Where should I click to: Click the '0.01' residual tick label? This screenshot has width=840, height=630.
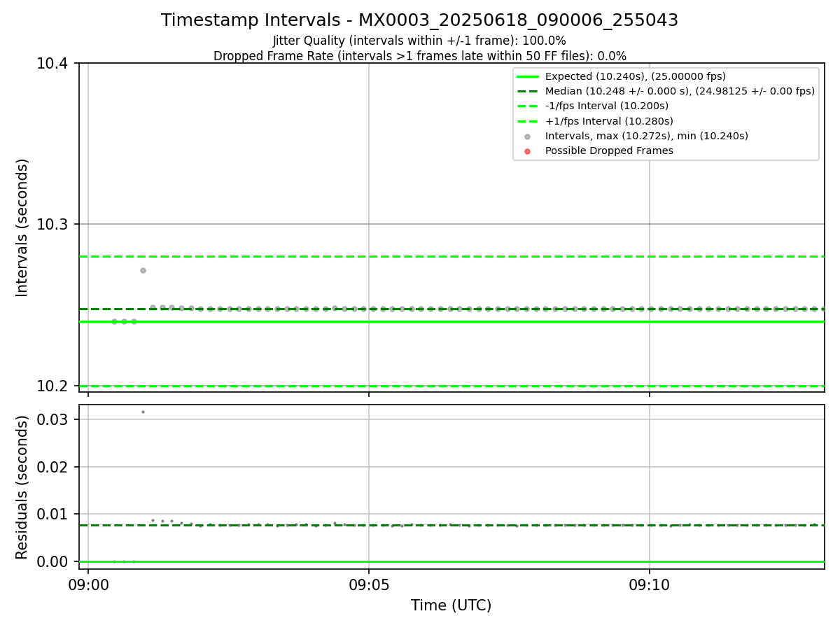pos(52,514)
